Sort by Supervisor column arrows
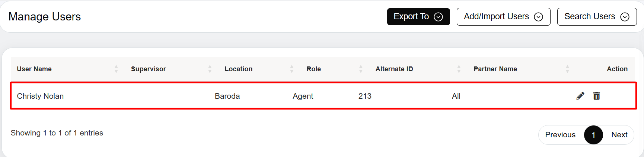The height and width of the screenshot is (157, 644). coord(210,69)
